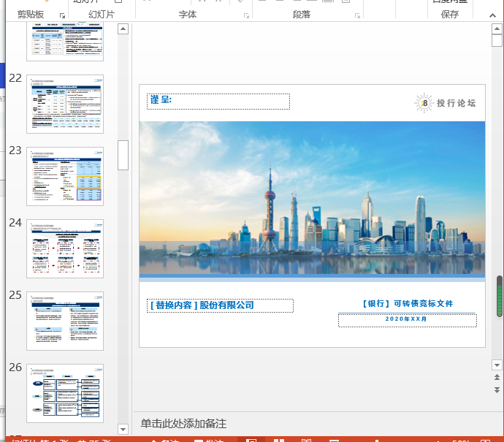Click the 段落 group label

[302, 15]
